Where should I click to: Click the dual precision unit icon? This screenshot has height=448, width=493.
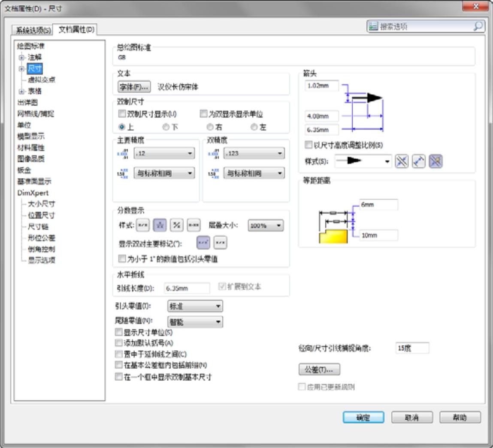tap(214, 153)
